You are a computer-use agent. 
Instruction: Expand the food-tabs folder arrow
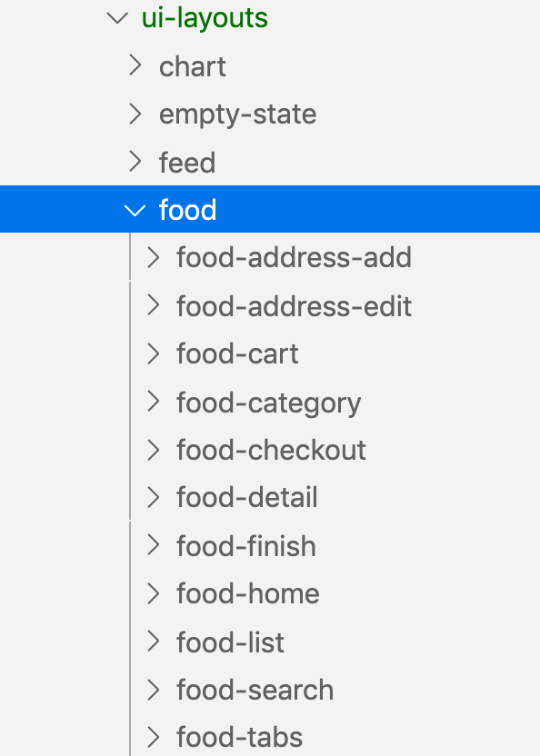153,737
